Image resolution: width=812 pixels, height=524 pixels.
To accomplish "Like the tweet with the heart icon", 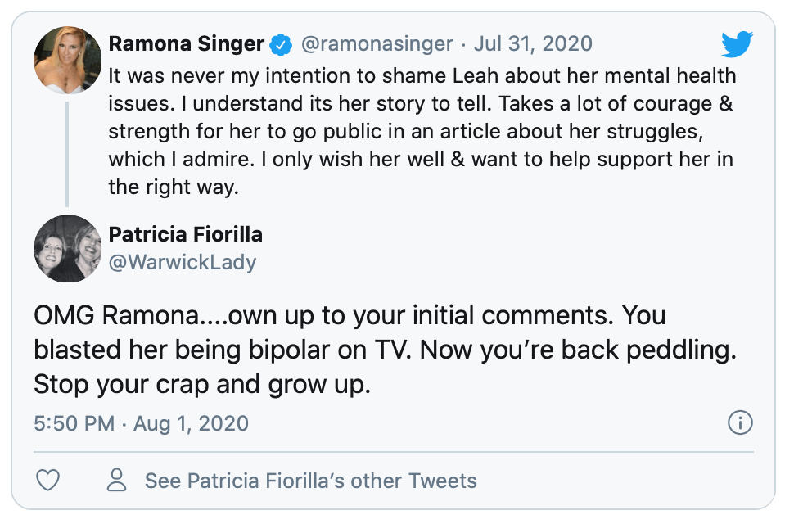I will [x=48, y=480].
